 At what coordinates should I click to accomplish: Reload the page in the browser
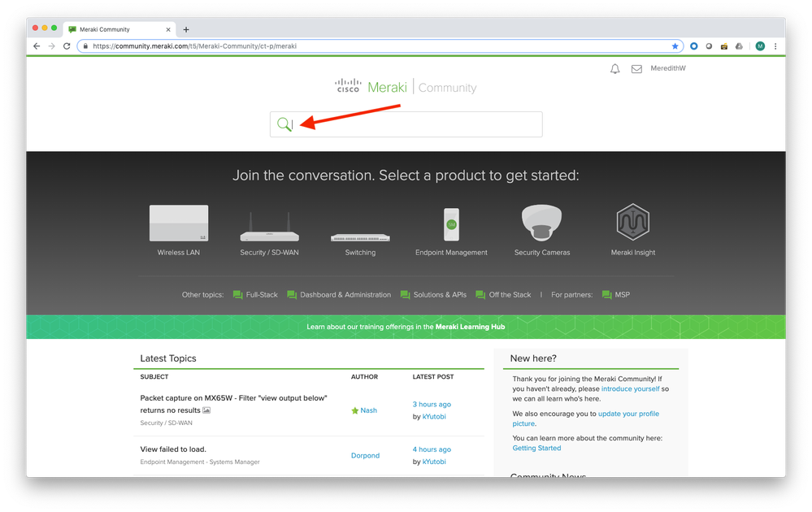[x=67, y=46]
